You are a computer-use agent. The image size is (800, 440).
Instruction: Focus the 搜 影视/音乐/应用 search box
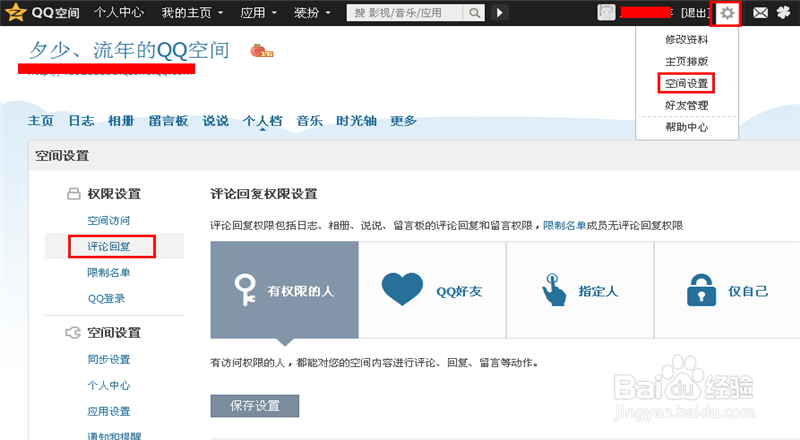tap(405, 13)
